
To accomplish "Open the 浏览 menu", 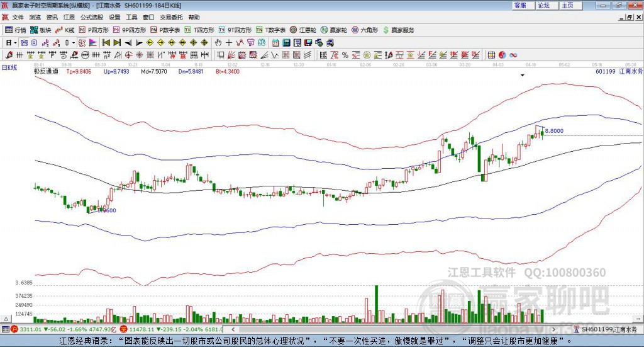I will [x=35, y=17].
